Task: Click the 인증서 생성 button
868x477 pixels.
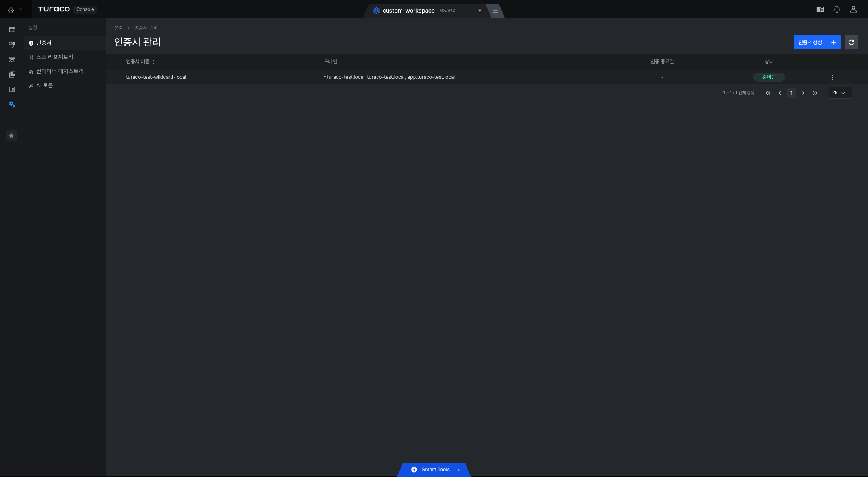Action: (x=817, y=42)
